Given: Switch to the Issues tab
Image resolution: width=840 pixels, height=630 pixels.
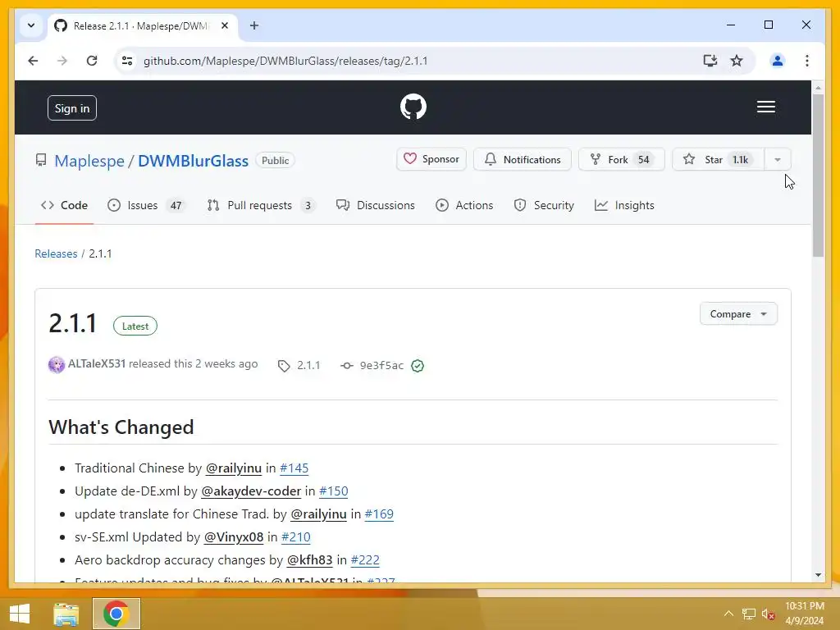Looking at the screenshot, I should click(146, 205).
